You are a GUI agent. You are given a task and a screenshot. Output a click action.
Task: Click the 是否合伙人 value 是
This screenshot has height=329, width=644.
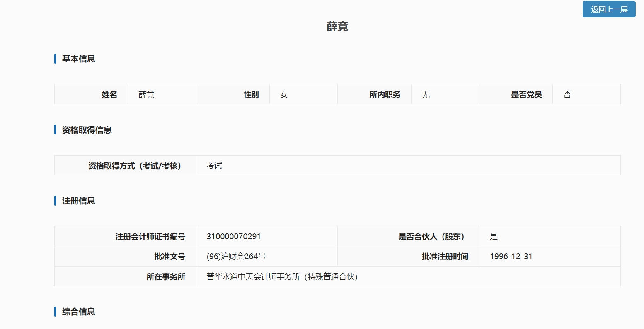tap(494, 236)
